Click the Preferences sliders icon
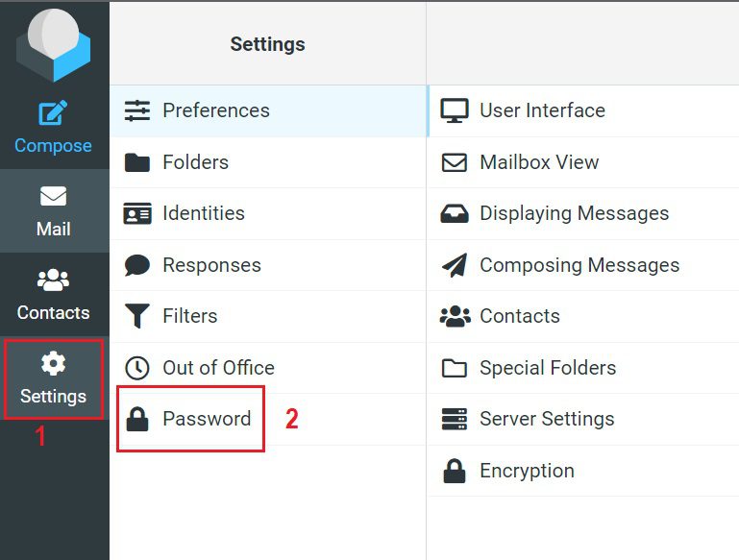Screen dimensions: 739x560 137,110
